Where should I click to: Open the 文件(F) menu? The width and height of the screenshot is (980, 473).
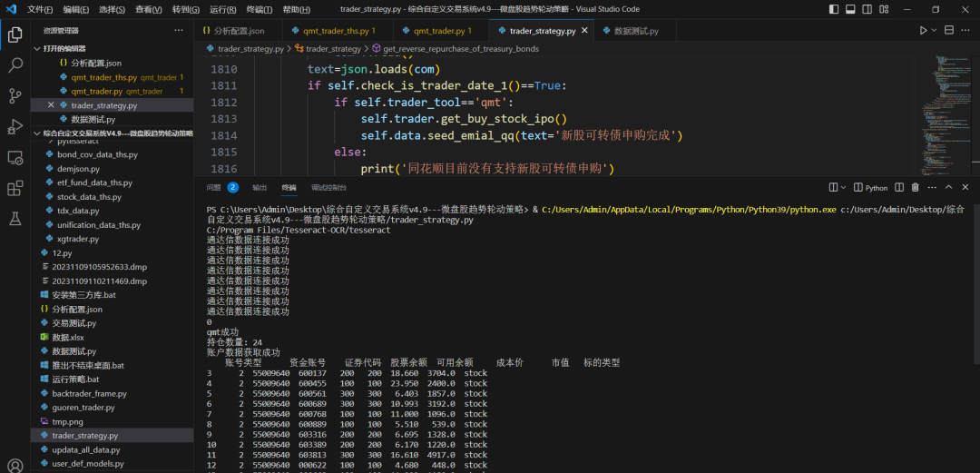click(x=40, y=9)
